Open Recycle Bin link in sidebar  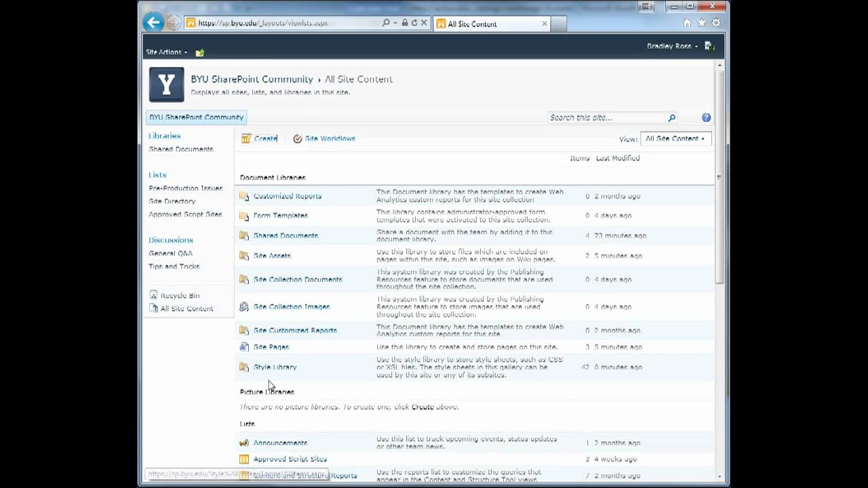(x=180, y=296)
